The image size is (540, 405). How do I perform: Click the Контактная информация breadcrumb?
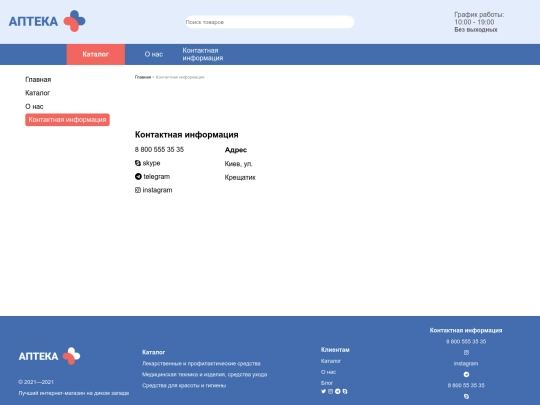click(x=180, y=77)
